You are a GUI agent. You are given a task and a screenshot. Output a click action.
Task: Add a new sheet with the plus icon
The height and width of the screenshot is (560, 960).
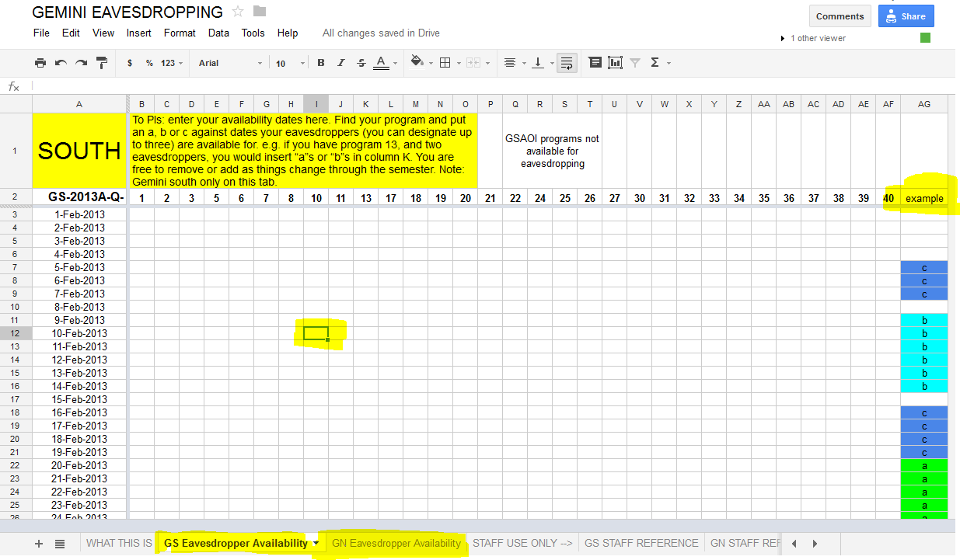[39, 544]
